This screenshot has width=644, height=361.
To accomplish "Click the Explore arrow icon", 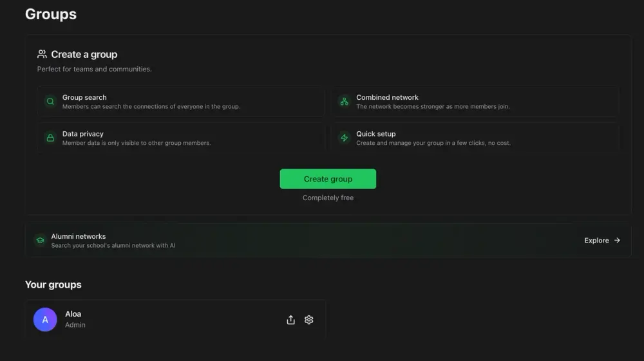I will 617,241.
